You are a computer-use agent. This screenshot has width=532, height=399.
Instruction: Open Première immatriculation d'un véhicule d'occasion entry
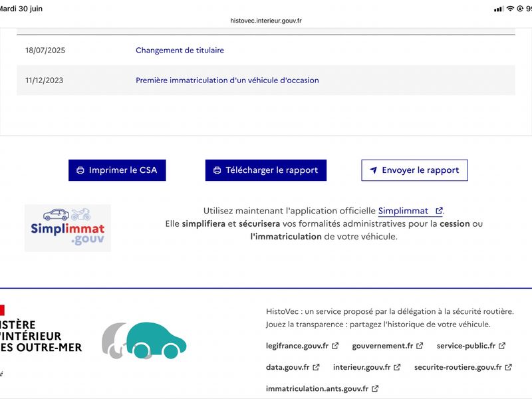[227, 80]
